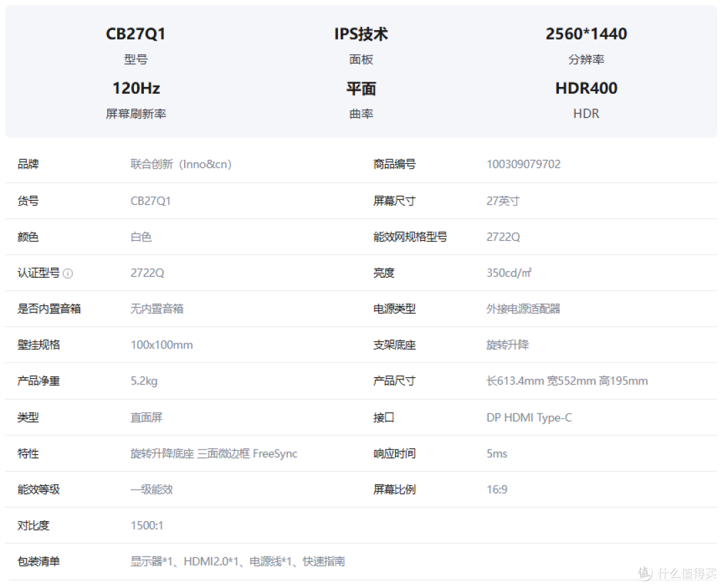Click interface value DP HDMI Type-C
The height and width of the screenshot is (588, 723).
pos(529,417)
